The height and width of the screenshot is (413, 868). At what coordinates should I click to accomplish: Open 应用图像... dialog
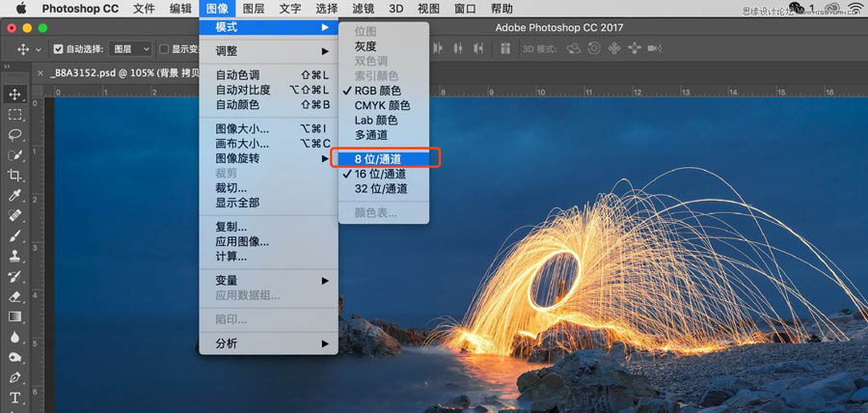pyautogui.click(x=269, y=242)
